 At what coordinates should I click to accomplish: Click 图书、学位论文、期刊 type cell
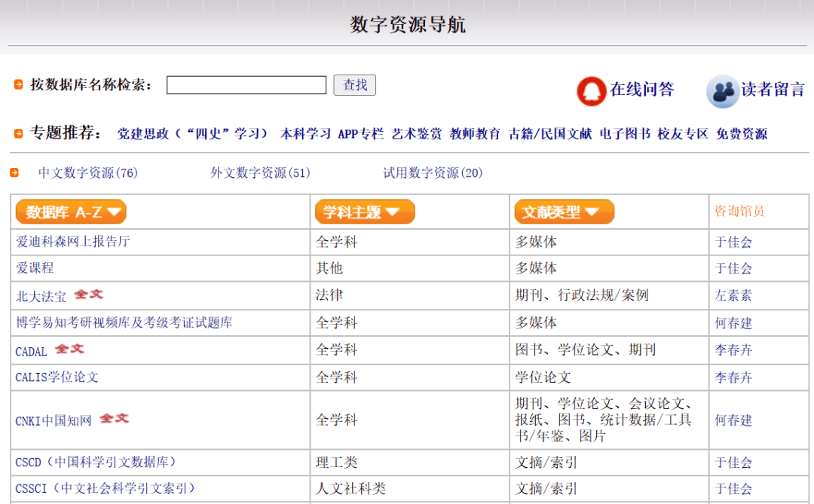tap(586, 350)
